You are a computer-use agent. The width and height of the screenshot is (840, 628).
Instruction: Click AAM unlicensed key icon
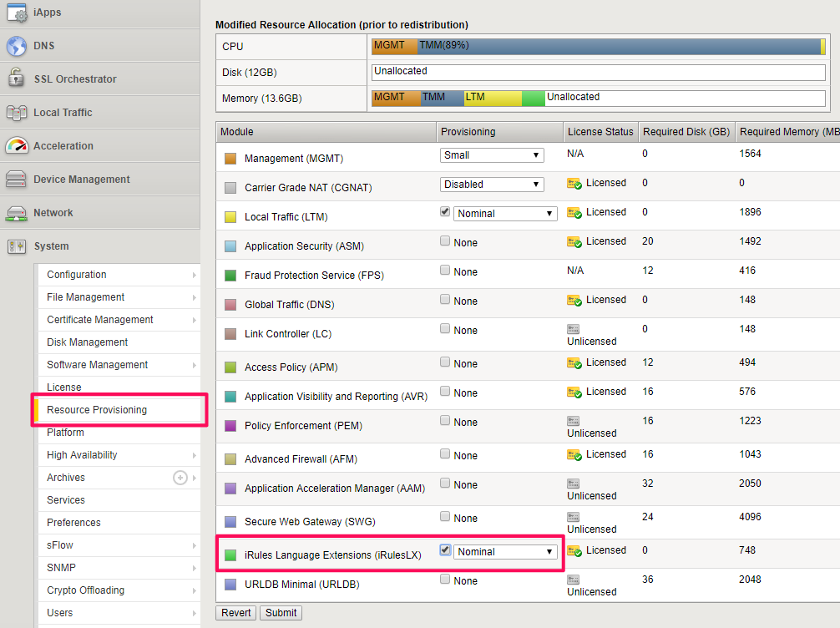[573, 484]
